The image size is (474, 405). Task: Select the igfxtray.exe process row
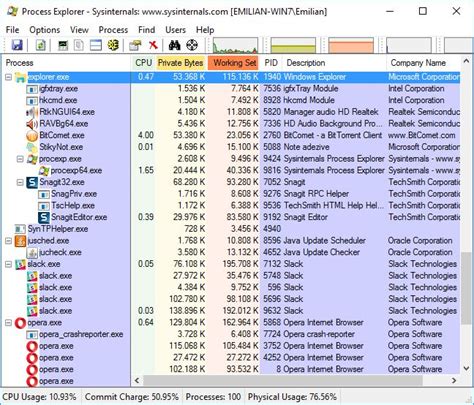(232, 89)
